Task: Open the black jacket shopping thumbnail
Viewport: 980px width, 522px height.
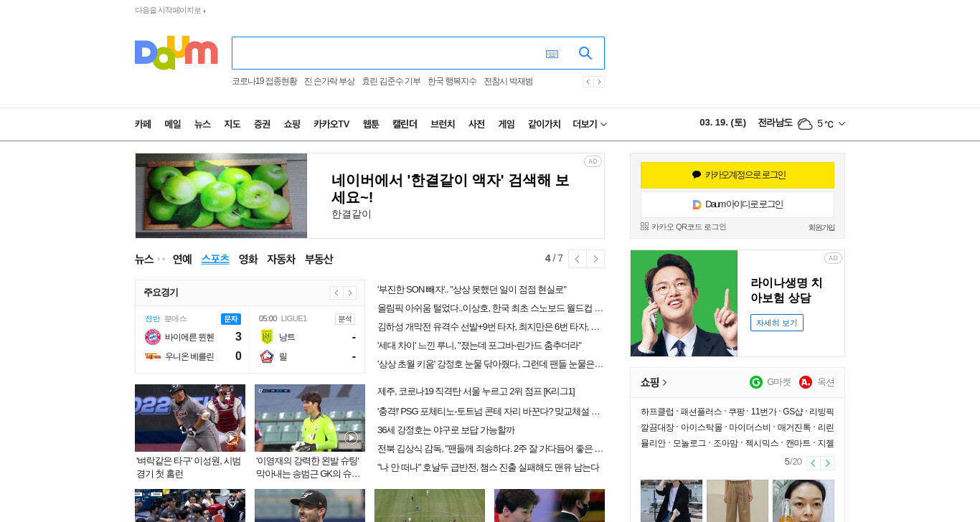Action: click(x=672, y=500)
